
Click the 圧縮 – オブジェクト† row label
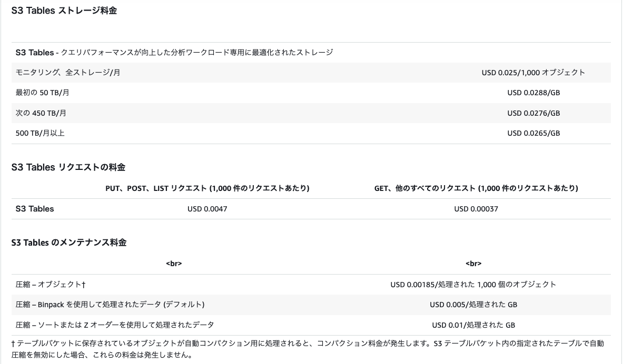(51, 285)
